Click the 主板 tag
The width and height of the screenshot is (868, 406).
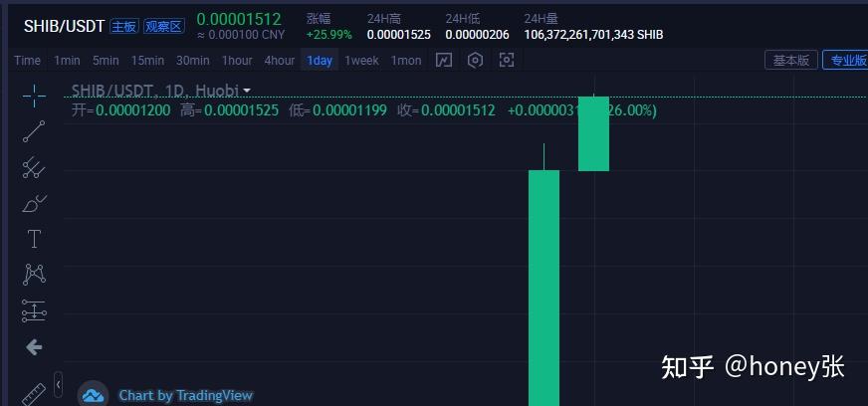coord(124,26)
